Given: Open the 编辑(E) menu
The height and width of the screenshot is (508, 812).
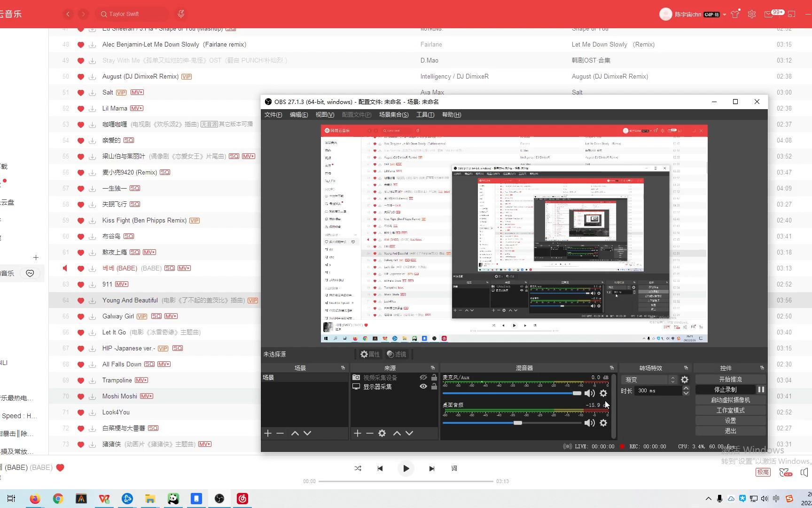Looking at the screenshot, I should tap(299, 115).
